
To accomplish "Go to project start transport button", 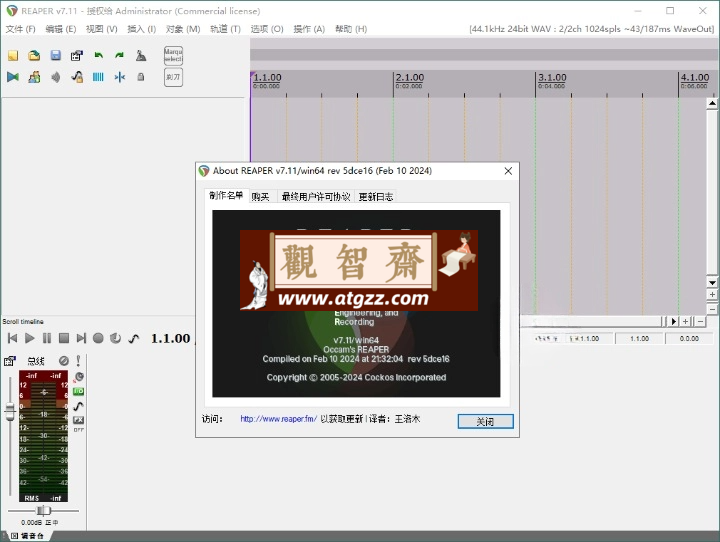I will point(12,339).
